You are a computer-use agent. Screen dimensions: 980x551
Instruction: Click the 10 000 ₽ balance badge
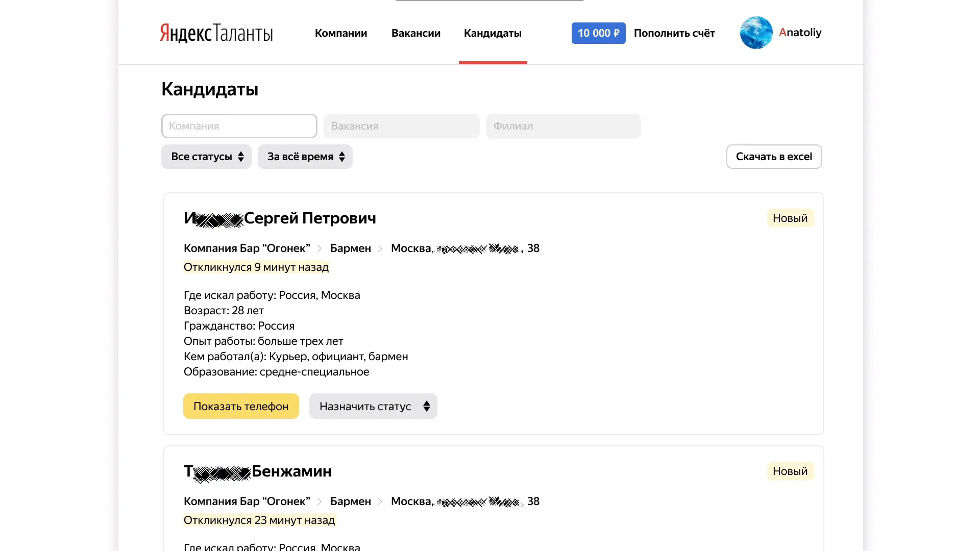coord(598,33)
